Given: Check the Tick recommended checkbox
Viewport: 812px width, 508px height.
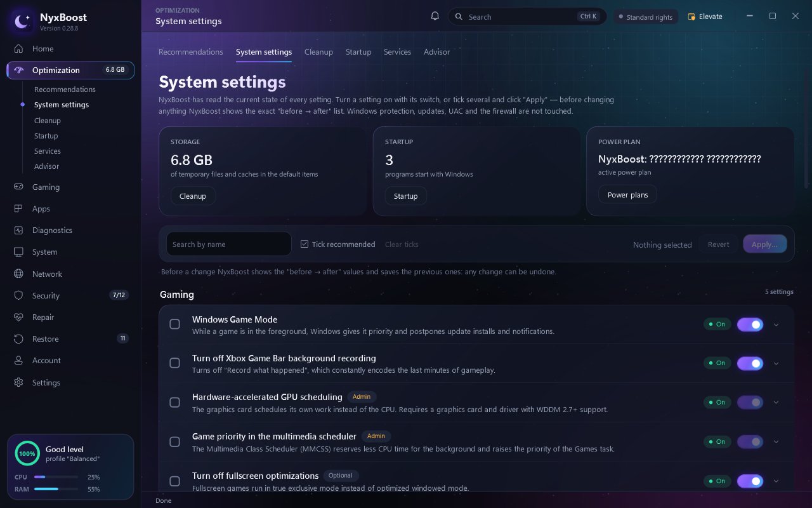Looking at the screenshot, I should (x=304, y=244).
